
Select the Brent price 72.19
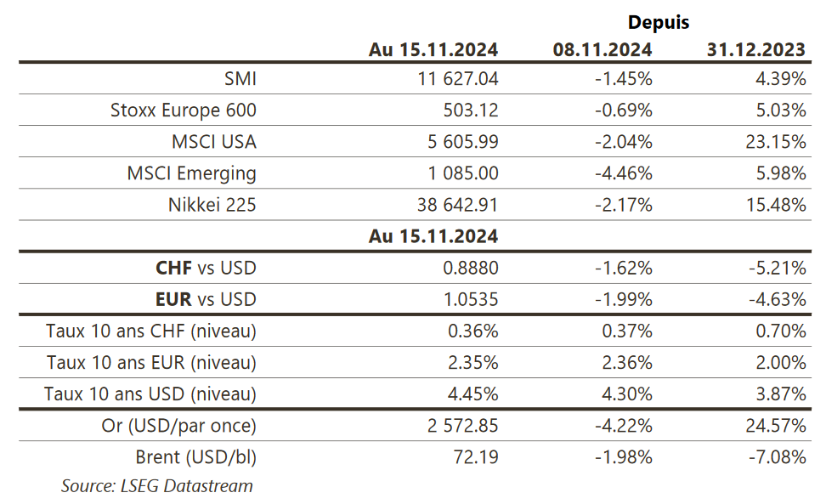475,457
